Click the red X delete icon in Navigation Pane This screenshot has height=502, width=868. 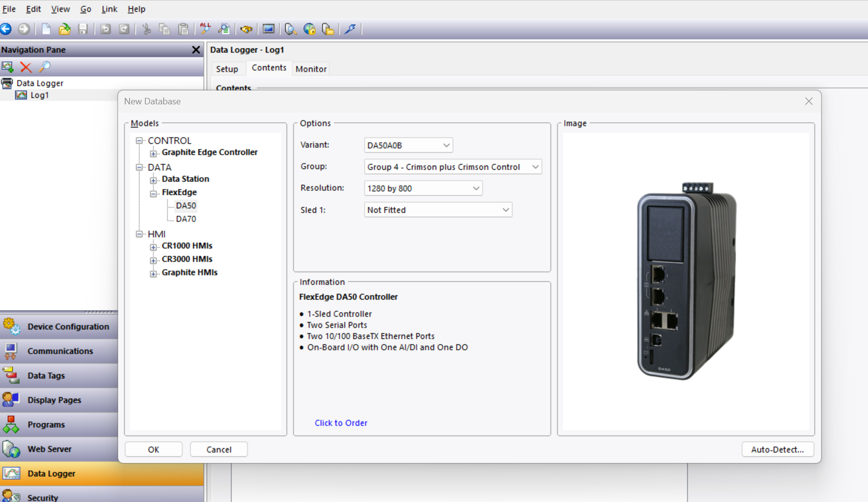(x=26, y=67)
